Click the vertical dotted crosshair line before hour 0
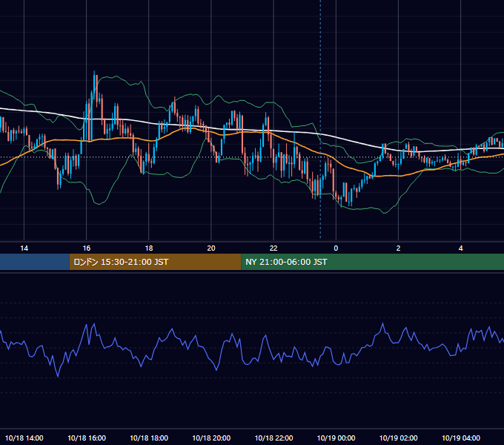504x445 pixels. (x=320, y=119)
